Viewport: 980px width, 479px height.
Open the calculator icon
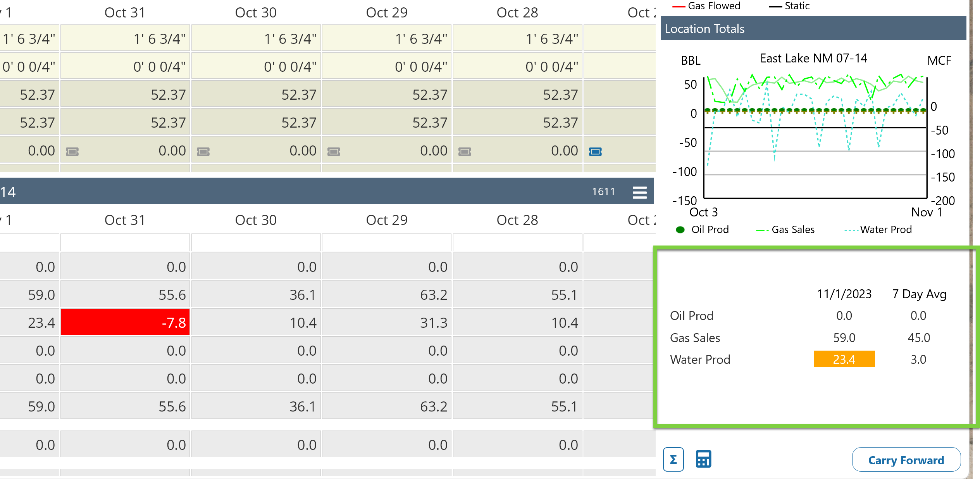coord(703,460)
